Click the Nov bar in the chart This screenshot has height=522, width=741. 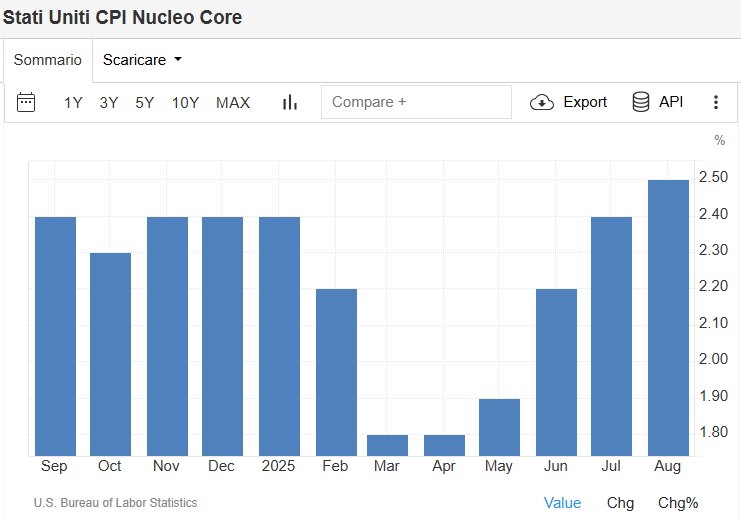coord(167,336)
